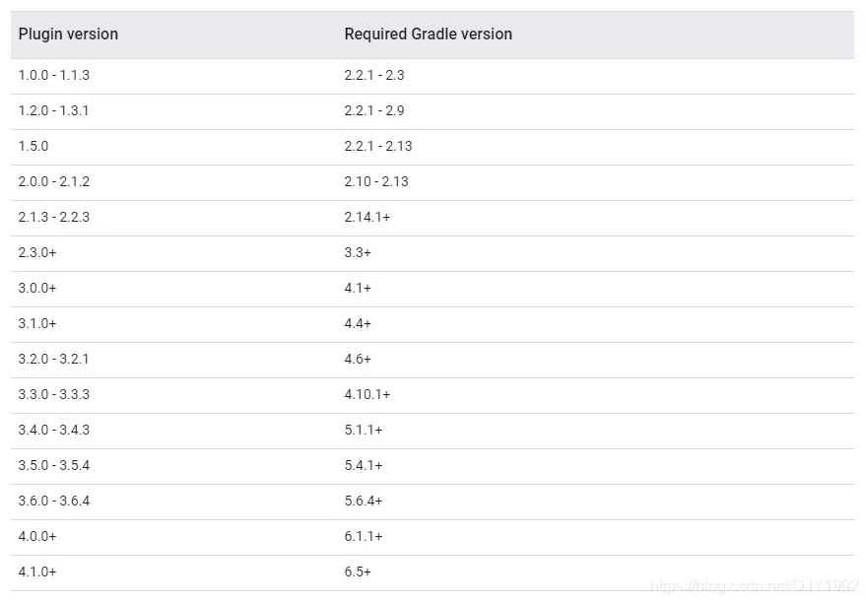Click the Gradle version 5.1.1+ cell
Viewport: 868px width, 604px height.
(x=364, y=431)
